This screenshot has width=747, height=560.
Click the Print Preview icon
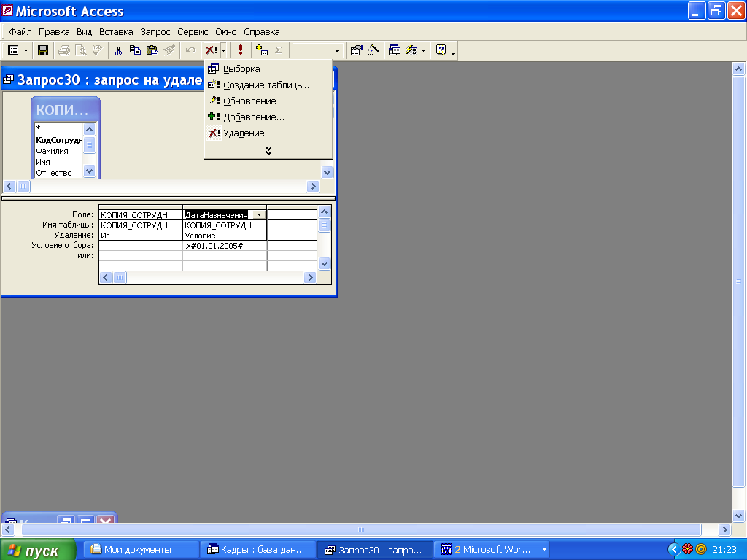click(x=81, y=50)
